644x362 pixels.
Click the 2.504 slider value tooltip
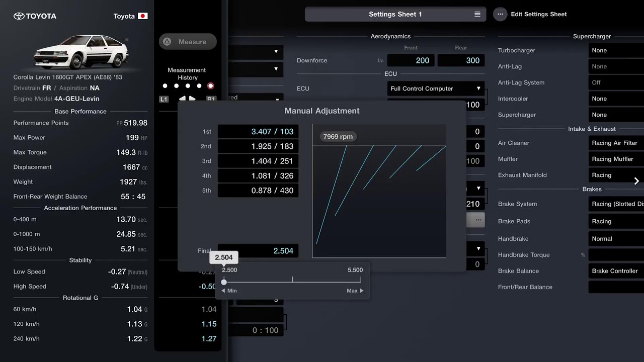click(x=224, y=257)
